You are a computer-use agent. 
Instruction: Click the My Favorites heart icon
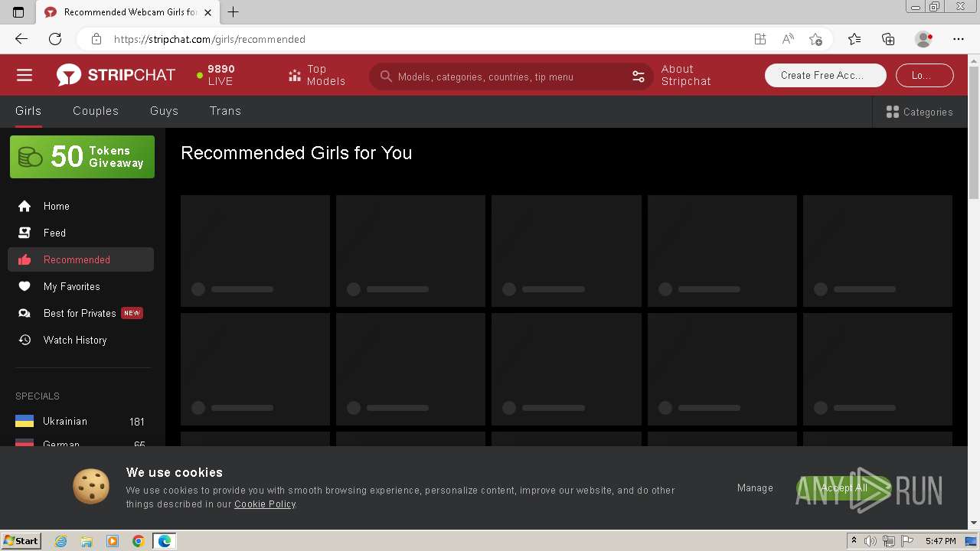click(24, 286)
